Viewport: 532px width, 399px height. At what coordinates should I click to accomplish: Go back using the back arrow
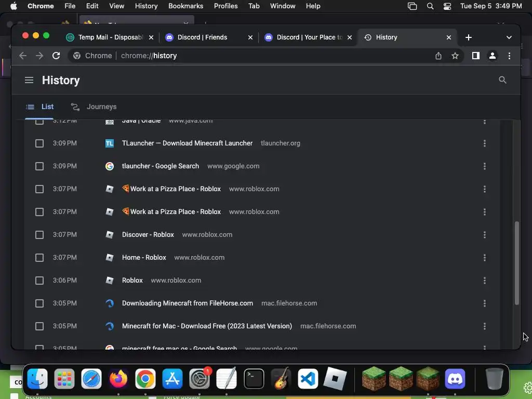click(23, 56)
